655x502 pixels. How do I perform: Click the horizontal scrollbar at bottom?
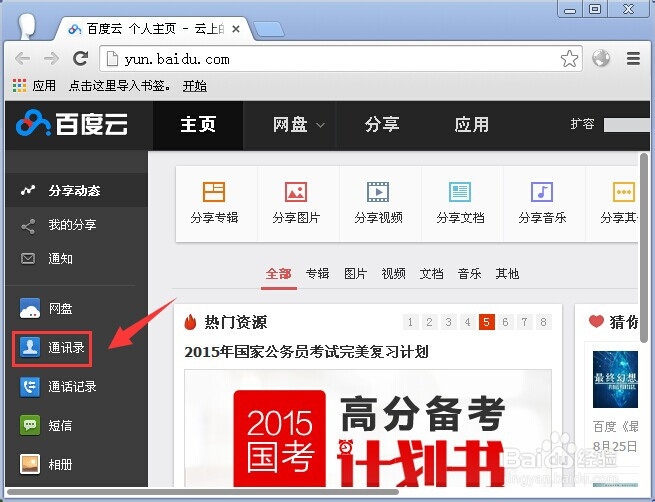point(203,492)
